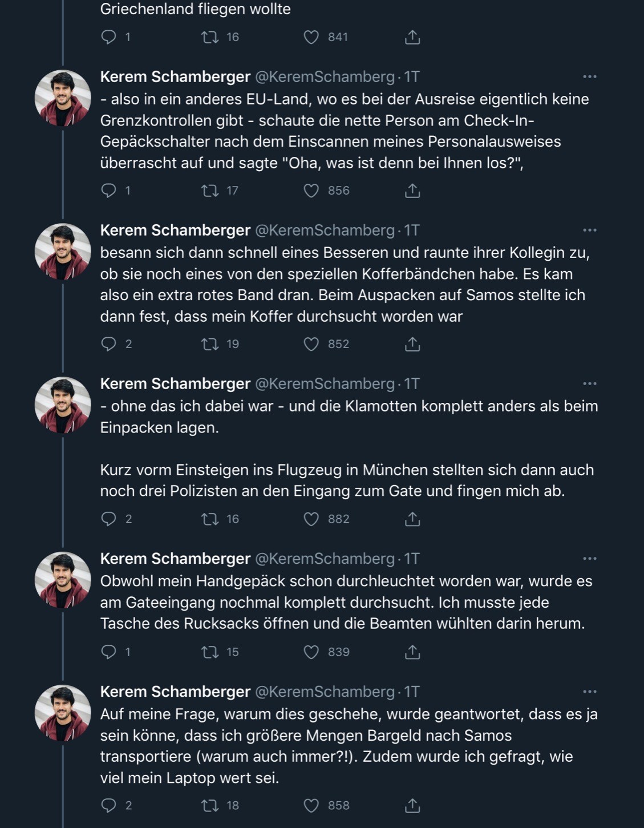The width and height of the screenshot is (644, 828).
Task: Open more options on 'Handgepäck' tweet
Action: [x=589, y=559]
